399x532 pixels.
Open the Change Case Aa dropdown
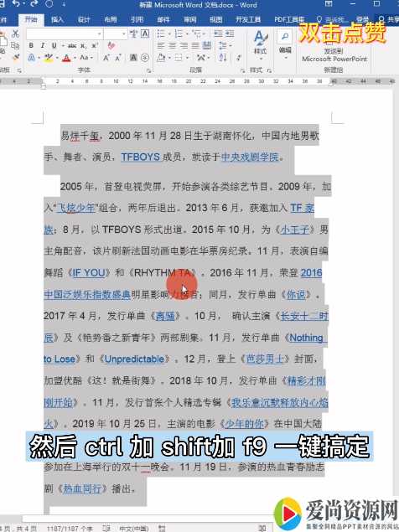[86, 58]
